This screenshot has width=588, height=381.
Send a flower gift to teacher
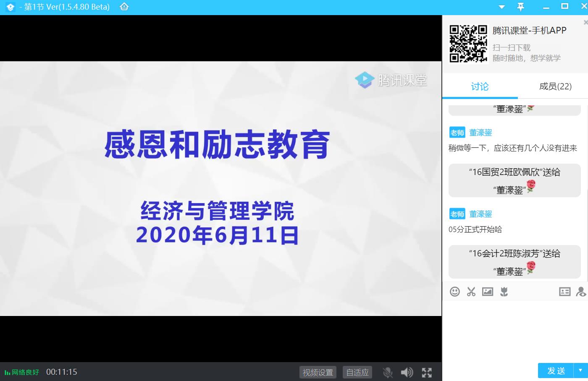[504, 292]
